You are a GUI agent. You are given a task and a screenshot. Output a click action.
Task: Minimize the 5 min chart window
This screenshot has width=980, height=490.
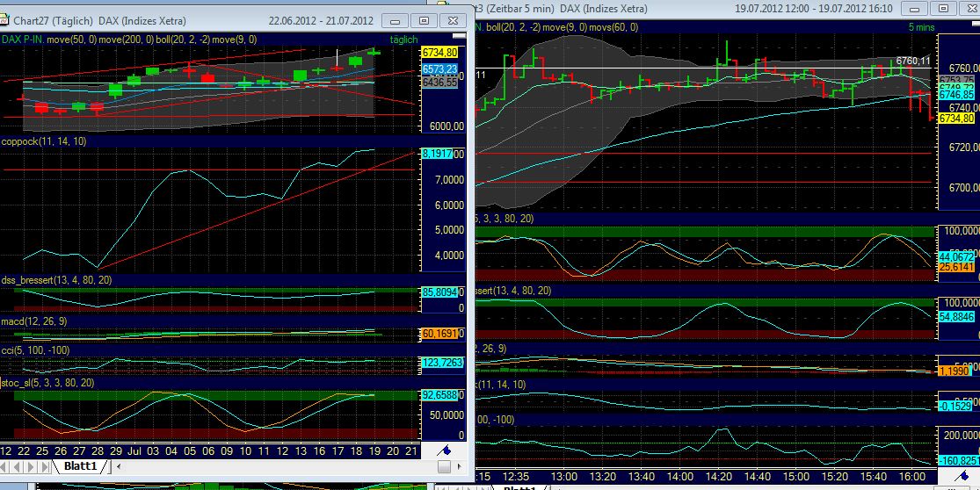(x=915, y=9)
